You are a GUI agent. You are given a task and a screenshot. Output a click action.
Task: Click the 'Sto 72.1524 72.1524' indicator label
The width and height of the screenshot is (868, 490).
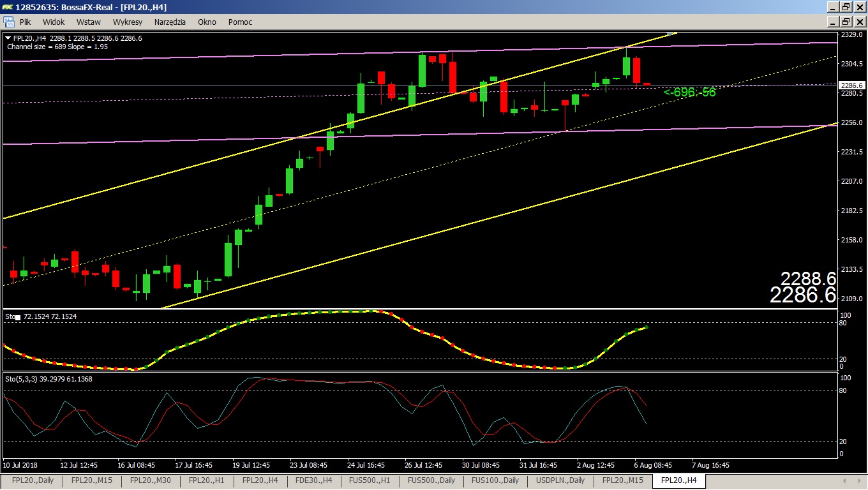point(41,316)
